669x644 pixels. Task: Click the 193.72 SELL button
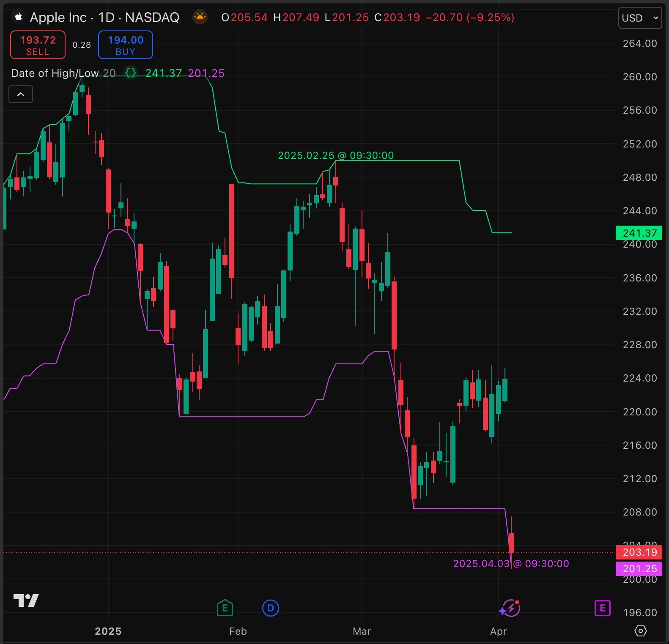click(x=38, y=45)
